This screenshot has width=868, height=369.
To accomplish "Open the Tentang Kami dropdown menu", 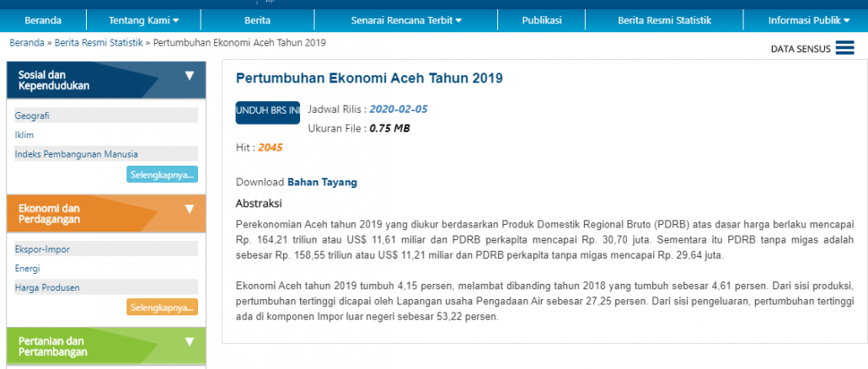I will pyautogui.click(x=143, y=20).
